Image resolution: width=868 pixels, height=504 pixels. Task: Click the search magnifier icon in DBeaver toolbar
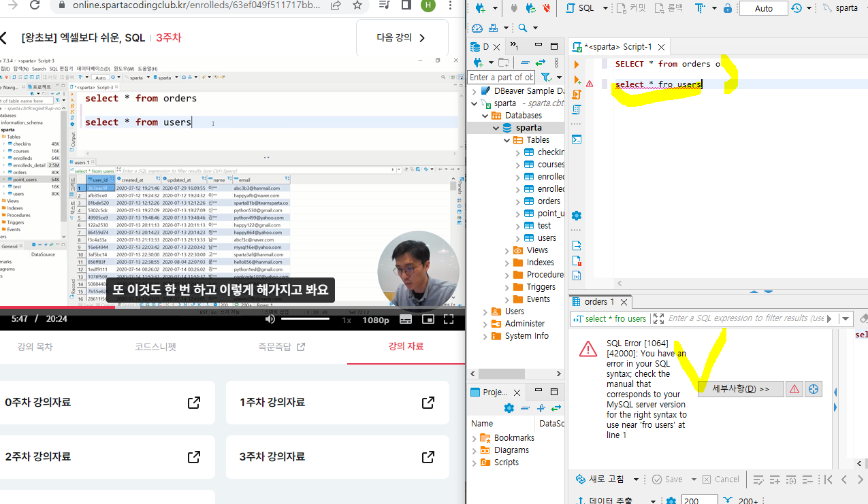click(522, 28)
